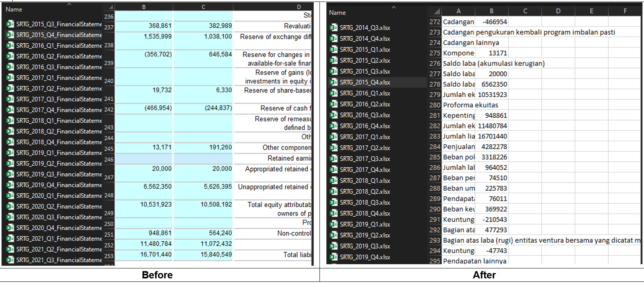The width and height of the screenshot is (644, 283).
Task: Click Excel icon of SRTG_2017_Q4_FinancialStatement file
Action: point(10,110)
